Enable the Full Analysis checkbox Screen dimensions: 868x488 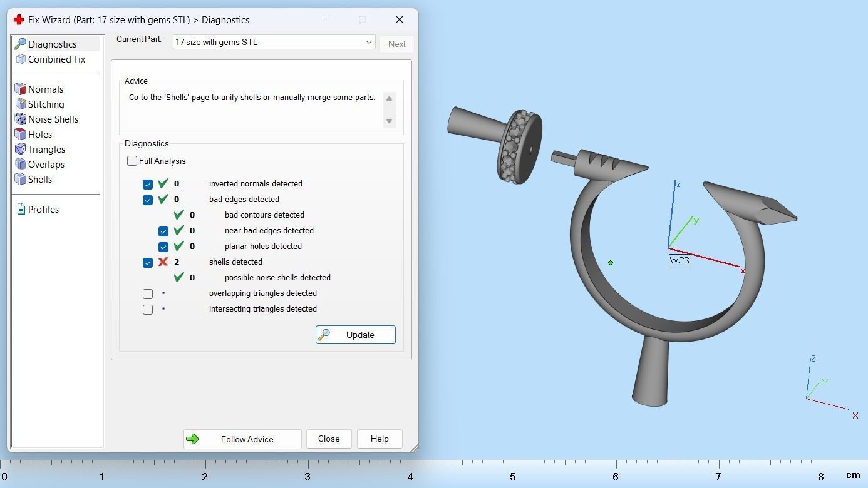pos(132,161)
